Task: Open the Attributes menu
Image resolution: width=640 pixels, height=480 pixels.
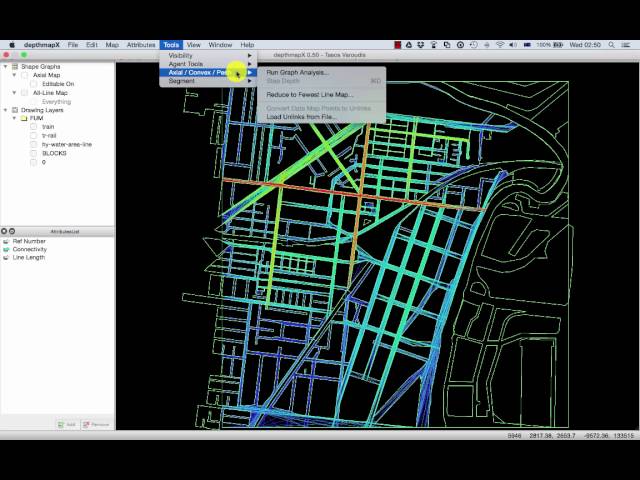Action: click(x=141, y=45)
